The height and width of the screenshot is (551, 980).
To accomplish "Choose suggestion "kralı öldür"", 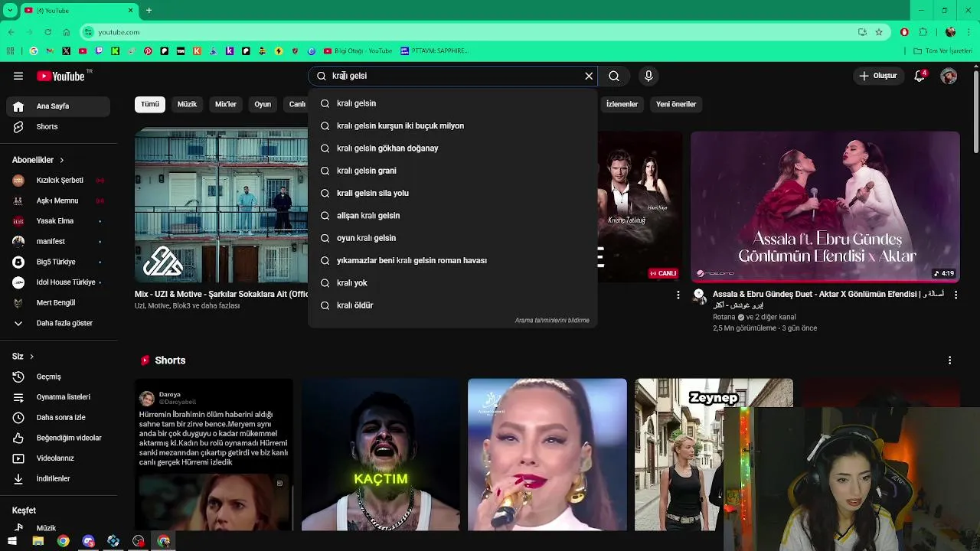I will click(452, 305).
